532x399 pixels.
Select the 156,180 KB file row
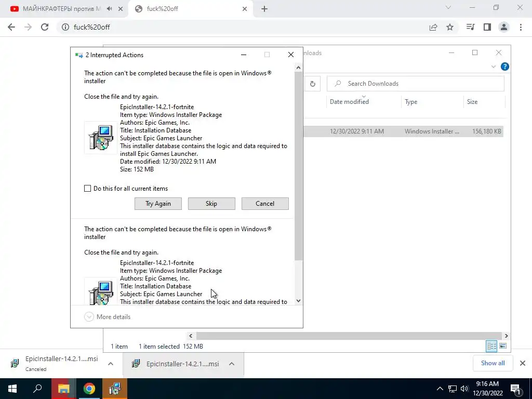[403, 131]
